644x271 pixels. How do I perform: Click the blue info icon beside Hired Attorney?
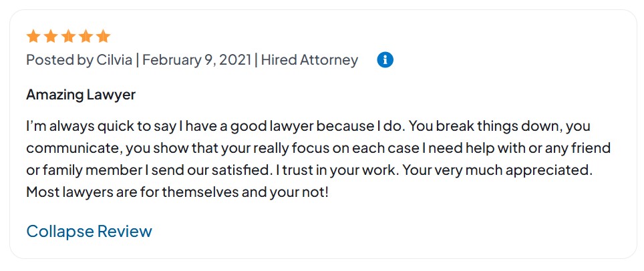pyautogui.click(x=385, y=60)
